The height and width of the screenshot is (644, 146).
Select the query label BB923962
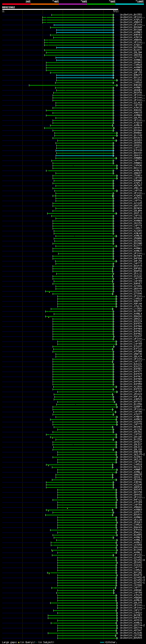click(x=8, y=8)
